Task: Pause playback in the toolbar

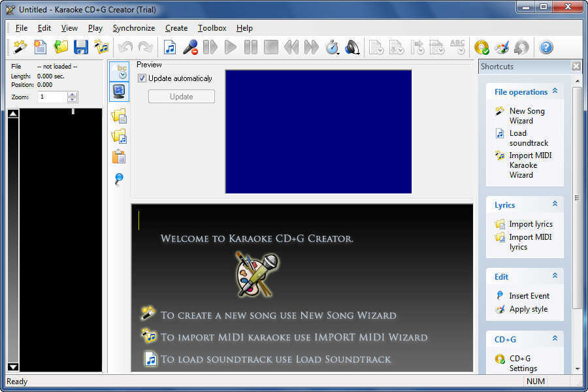Action: (251, 47)
